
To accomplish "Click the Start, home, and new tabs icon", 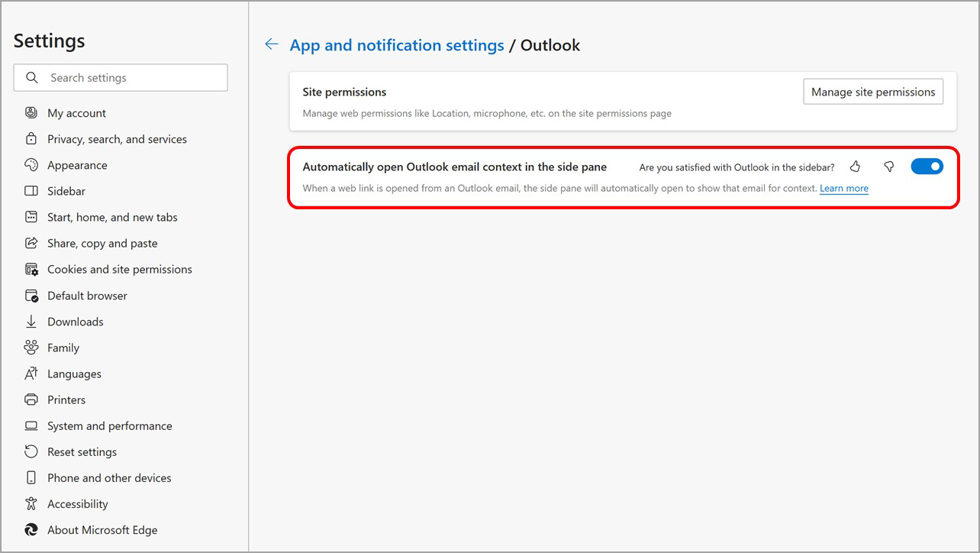I will click(31, 217).
